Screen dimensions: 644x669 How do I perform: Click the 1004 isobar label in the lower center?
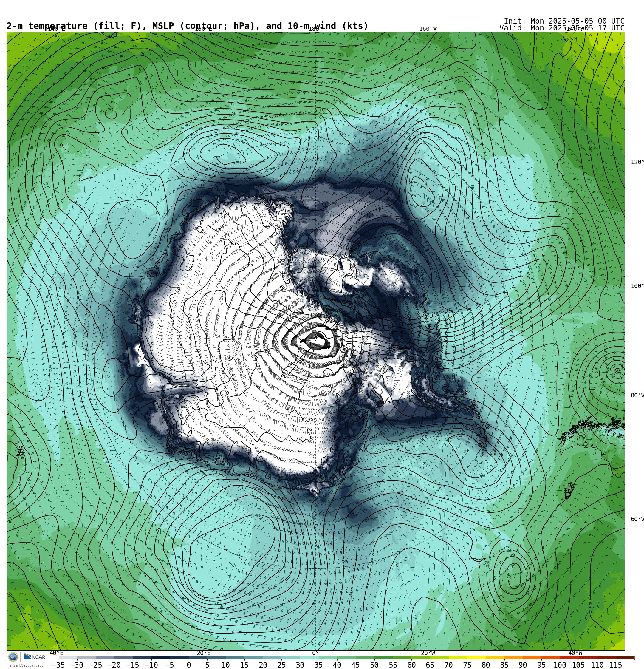pos(351,595)
